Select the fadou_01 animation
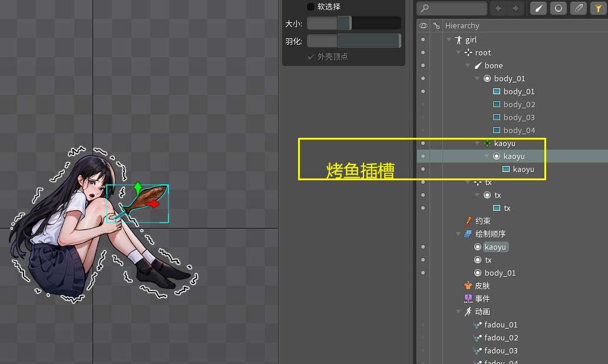 (501, 325)
